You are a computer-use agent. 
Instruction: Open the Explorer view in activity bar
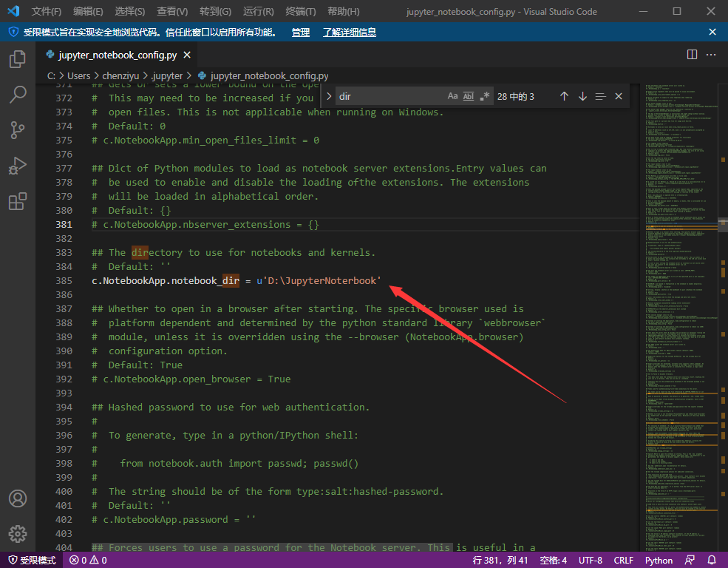tap(18, 59)
